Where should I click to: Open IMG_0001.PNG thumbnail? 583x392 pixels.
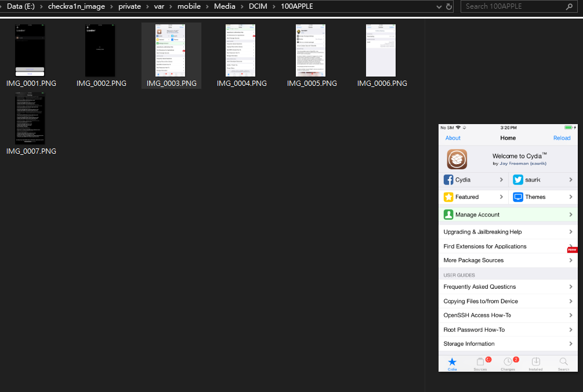pyautogui.click(x=30, y=50)
